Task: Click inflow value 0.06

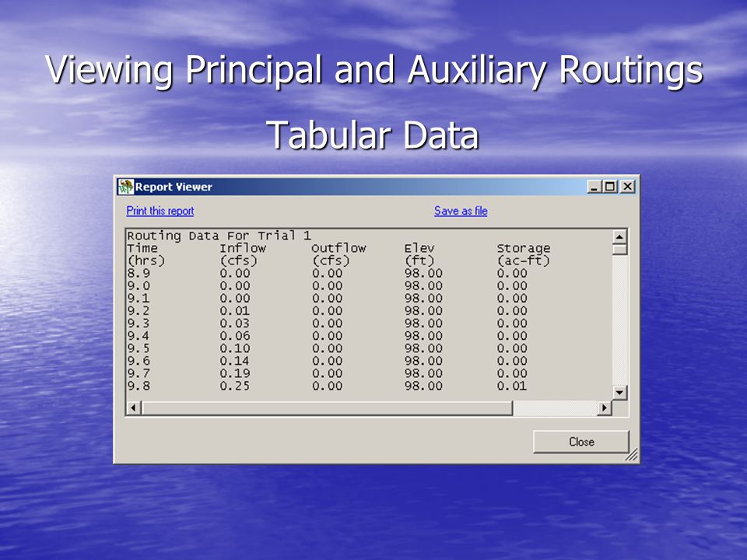Action: 235,336
